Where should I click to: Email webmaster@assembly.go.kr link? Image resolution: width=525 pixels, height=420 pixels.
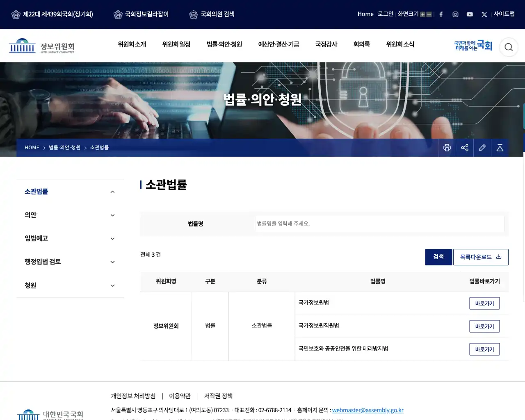368,410
